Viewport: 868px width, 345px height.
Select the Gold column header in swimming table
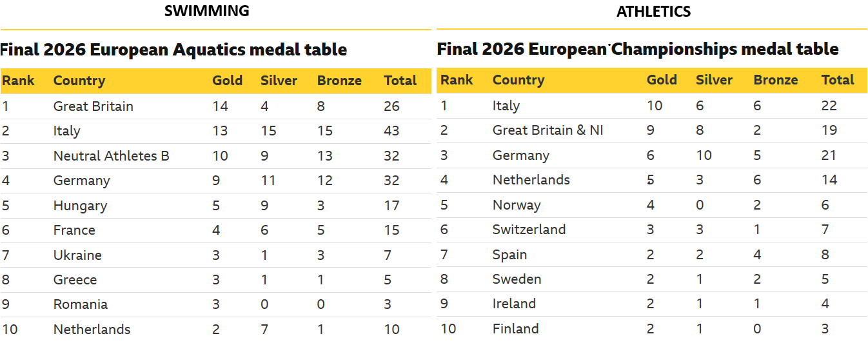click(x=228, y=81)
